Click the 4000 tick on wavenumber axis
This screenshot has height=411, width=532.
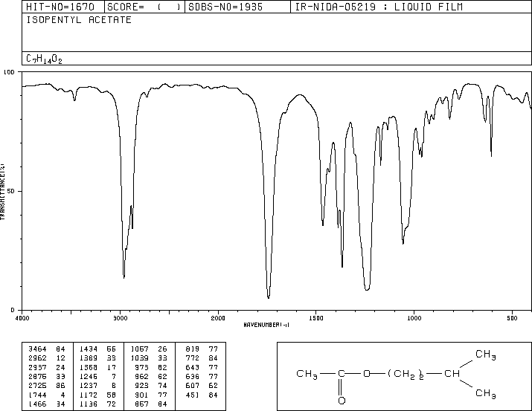22,318
